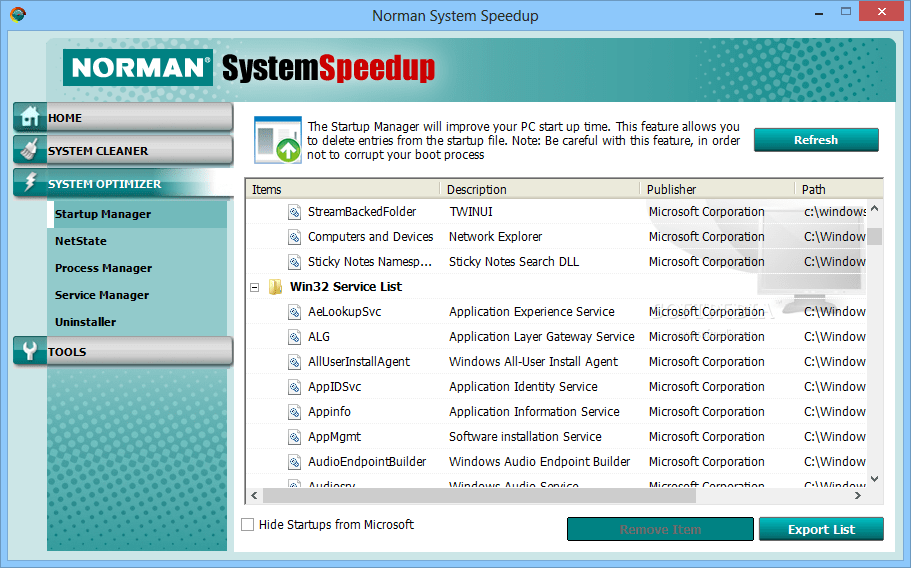Click the Export List button
The height and width of the screenshot is (568, 911).
(821, 529)
